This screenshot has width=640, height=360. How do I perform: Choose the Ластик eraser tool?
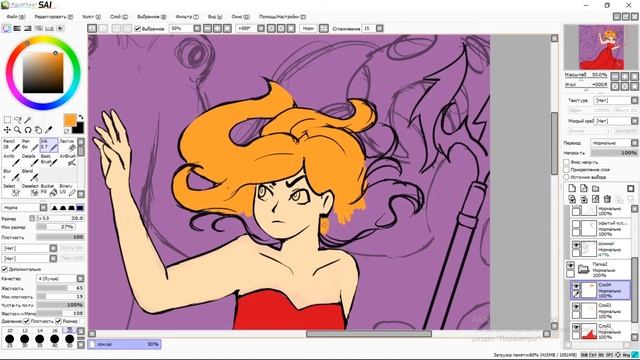[68, 145]
